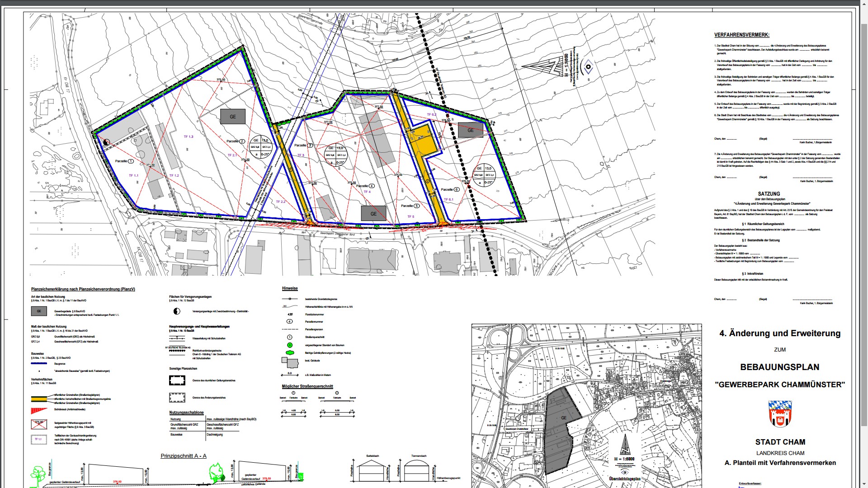Select the '§ 2 Bestandteile der Satzung' heading
Screen dimensions: 868x488
click(x=760, y=240)
